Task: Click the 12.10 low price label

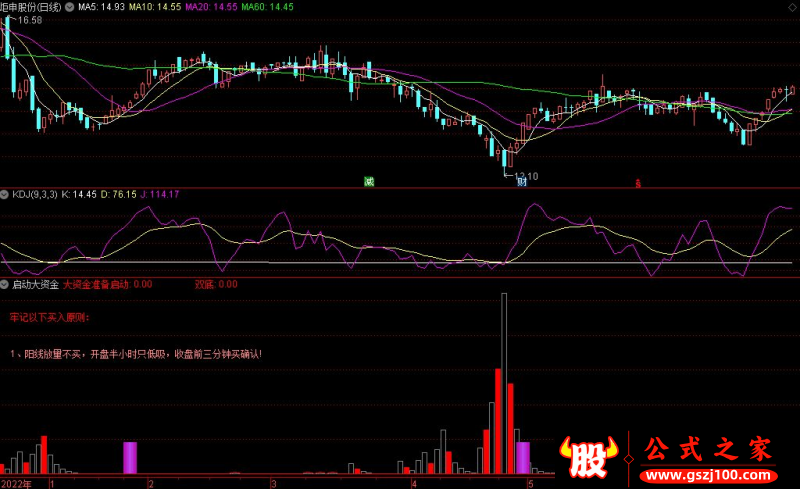Action: pyautogui.click(x=525, y=176)
